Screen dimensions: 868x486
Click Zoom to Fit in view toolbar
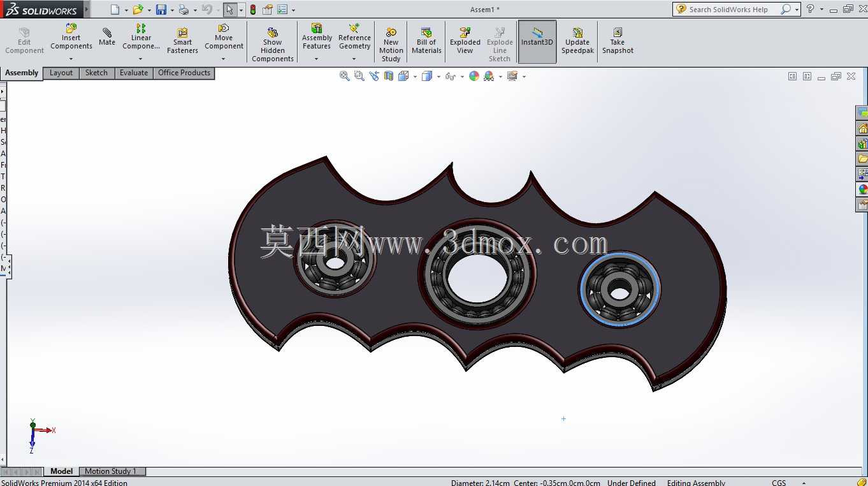pyautogui.click(x=345, y=76)
